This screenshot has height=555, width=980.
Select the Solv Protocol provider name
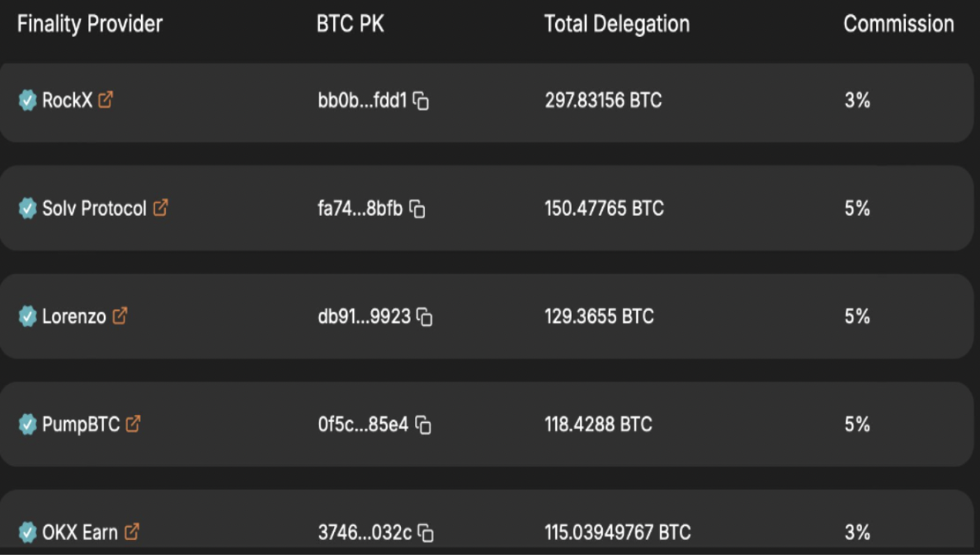coord(94,208)
